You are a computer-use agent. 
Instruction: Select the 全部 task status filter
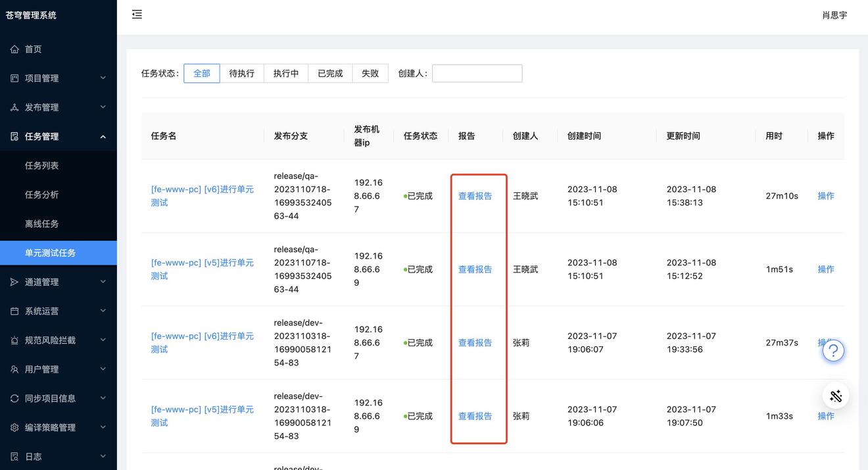tap(202, 73)
